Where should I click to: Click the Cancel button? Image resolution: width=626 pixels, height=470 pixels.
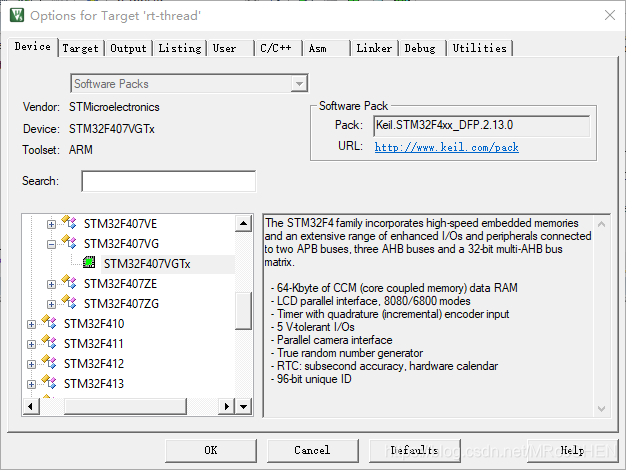click(312, 450)
